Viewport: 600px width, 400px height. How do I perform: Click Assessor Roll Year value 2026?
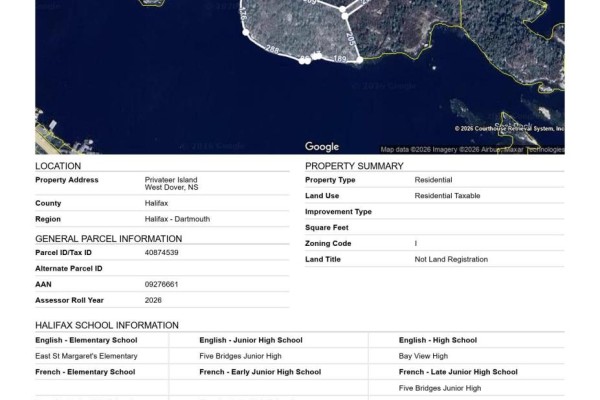point(153,300)
